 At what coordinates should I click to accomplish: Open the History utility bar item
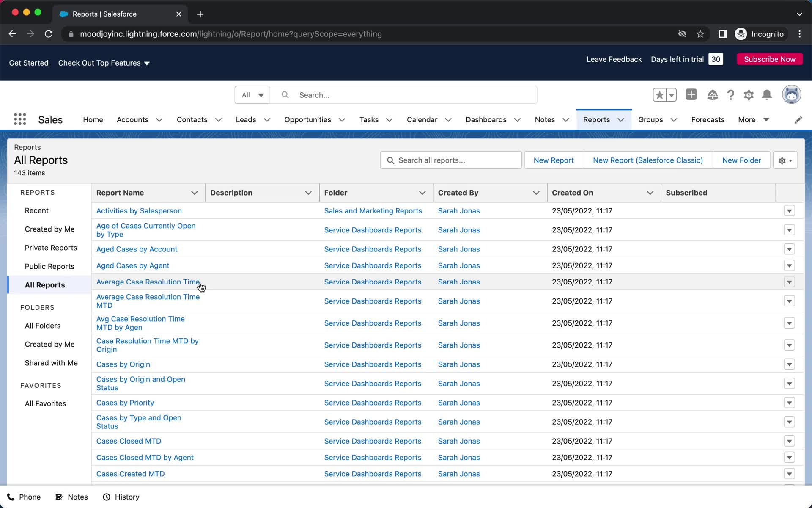click(x=121, y=497)
